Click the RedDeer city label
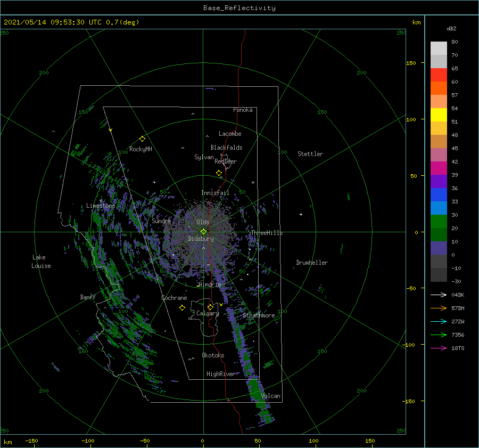The width and height of the screenshot is (479, 448). pos(226,161)
